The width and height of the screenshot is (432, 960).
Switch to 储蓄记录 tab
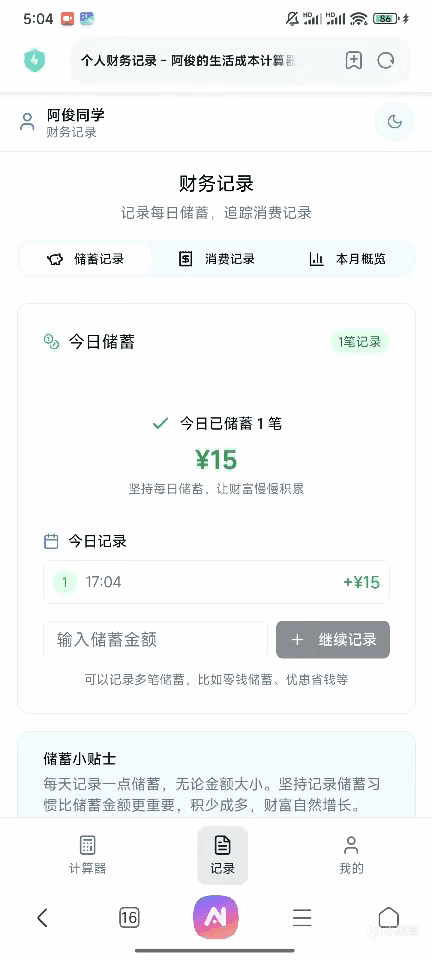(86, 259)
